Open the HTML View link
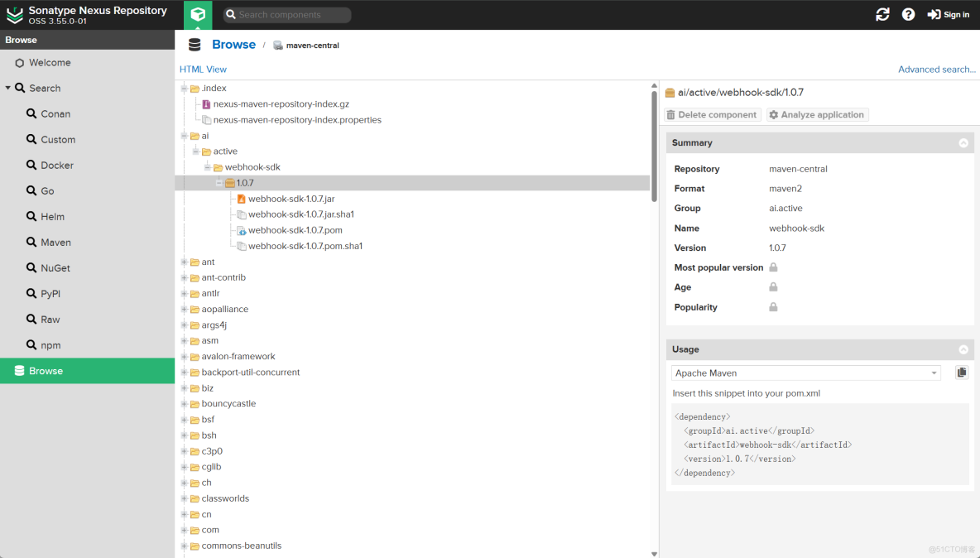This screenshot has height=558, width=980. (203, 69)
